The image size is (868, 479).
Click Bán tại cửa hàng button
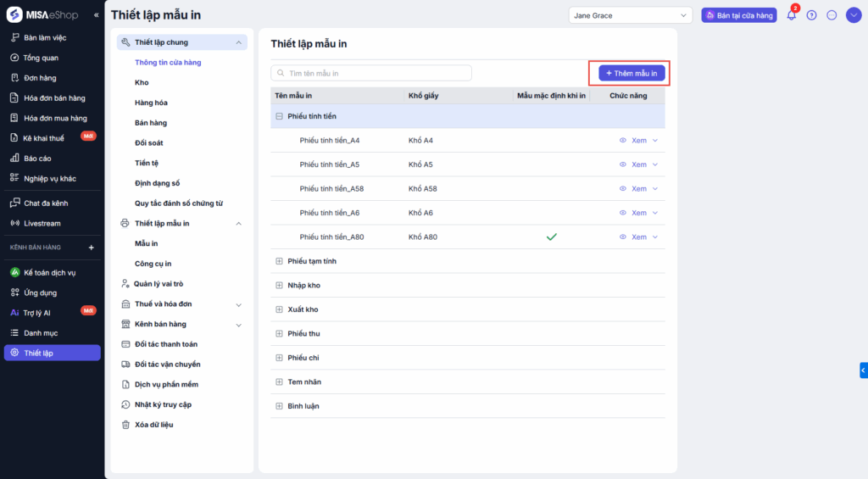tap(739, 15)
